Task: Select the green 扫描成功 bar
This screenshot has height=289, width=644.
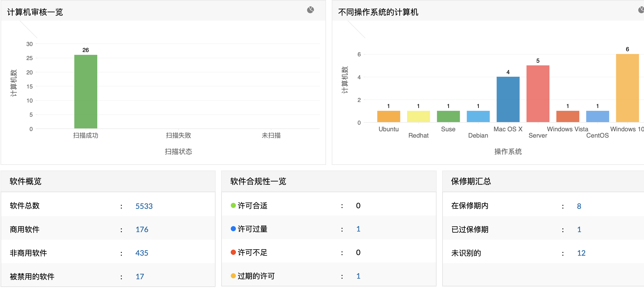Action: (86, 92)
